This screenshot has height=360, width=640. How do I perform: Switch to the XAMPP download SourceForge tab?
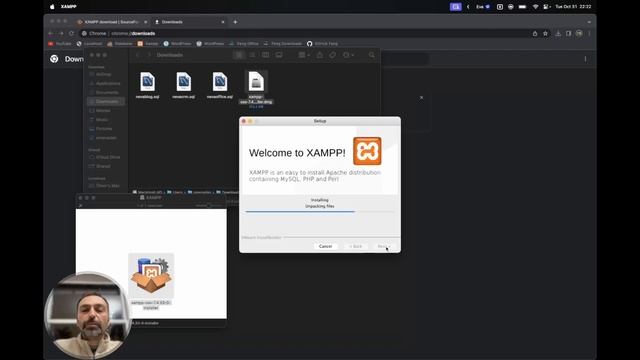pyautogui.click(x=111, y=22)
